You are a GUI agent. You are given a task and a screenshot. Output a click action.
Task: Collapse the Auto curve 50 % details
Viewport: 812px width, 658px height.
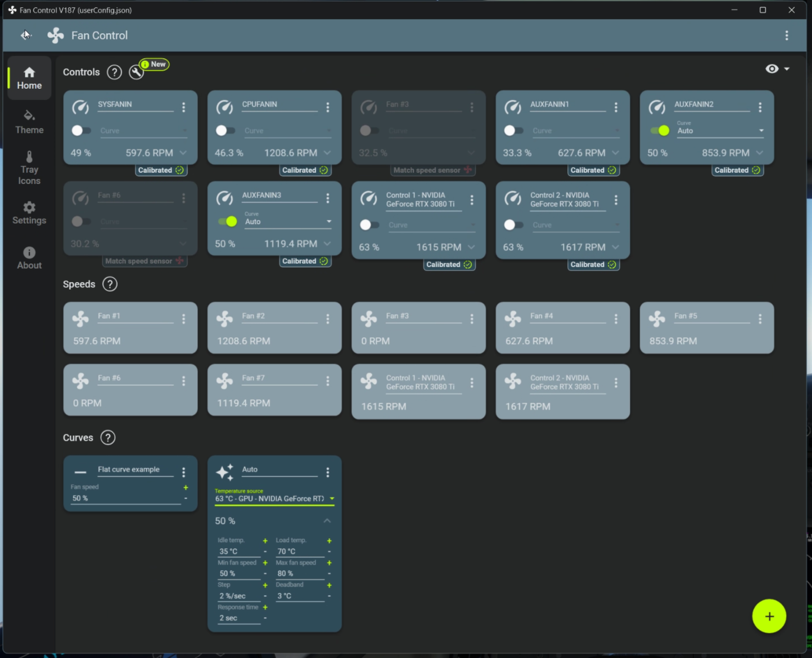tap(327, 521)
